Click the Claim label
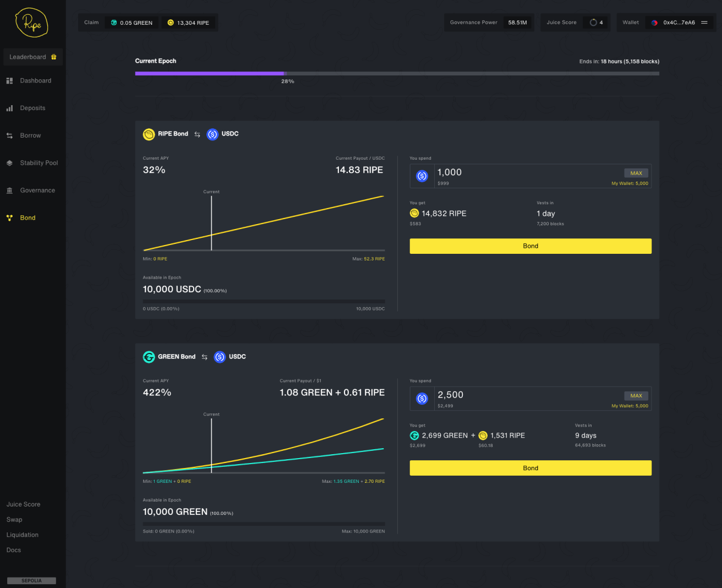This screenshot has width=722, height=588. [91, 23]
